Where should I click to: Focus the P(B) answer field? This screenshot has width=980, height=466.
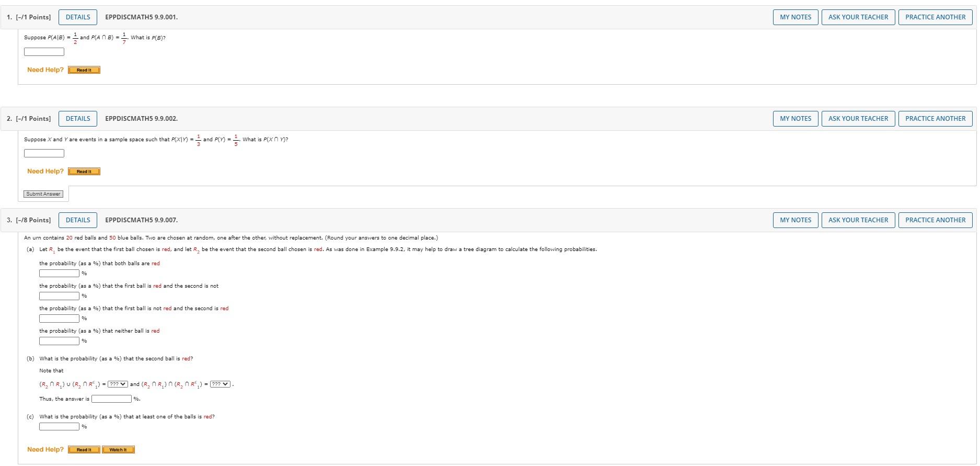click(44, 52)
